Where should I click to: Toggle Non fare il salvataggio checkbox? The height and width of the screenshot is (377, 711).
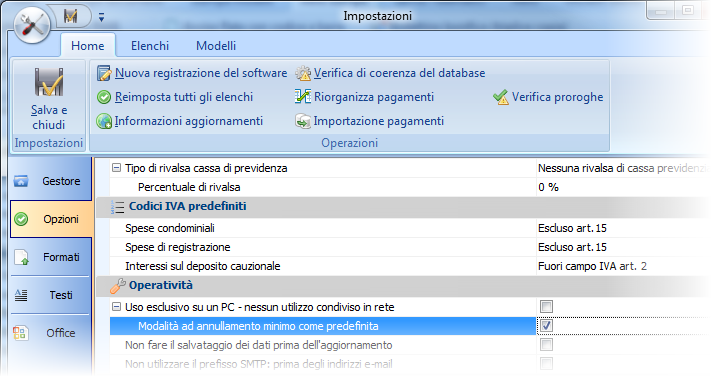[546, 345]
